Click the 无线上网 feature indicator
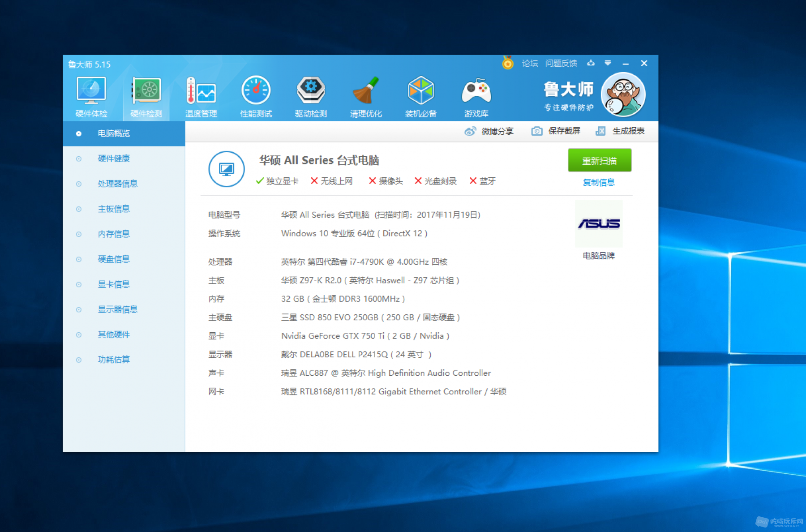806x532 pixels. (331, 181)
